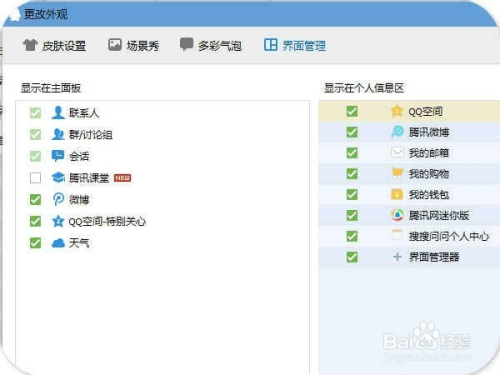Select the 我的购物 row text
Screen dimensions: 500x375
[429, 174]
